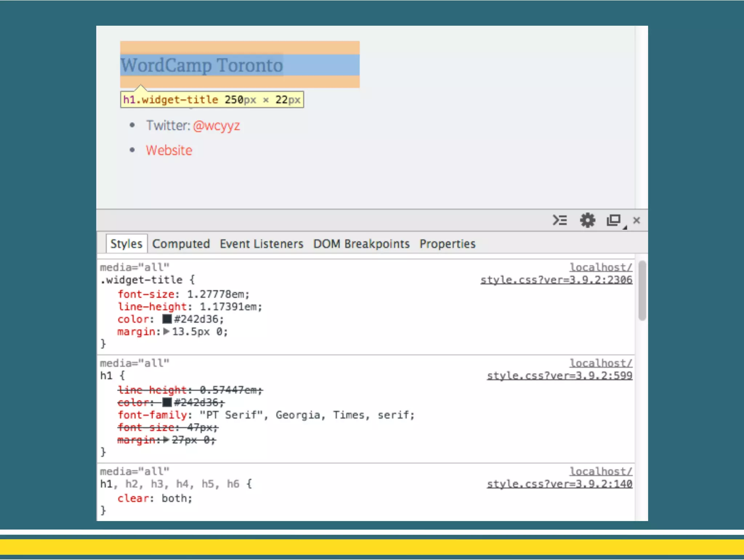The image size is (744, 560).
Task: Select the Styles tab
Action: [126, 244]
